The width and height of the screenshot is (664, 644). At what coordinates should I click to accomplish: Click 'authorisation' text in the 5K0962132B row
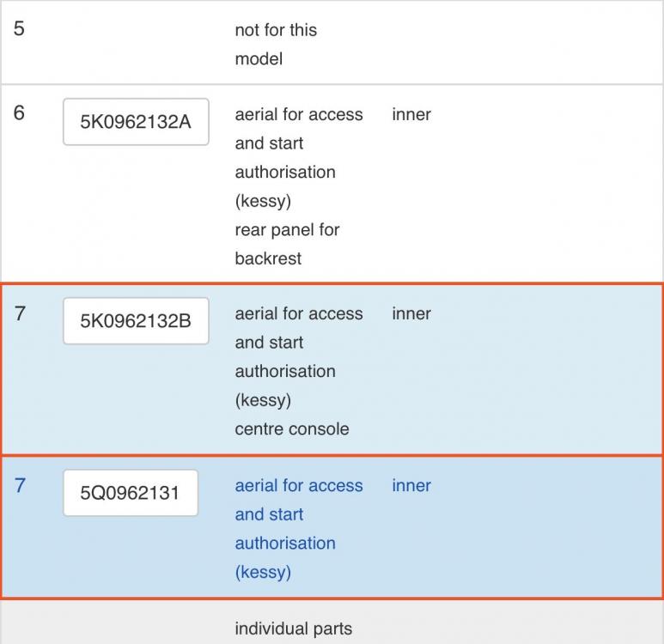[x=285, y=371]
